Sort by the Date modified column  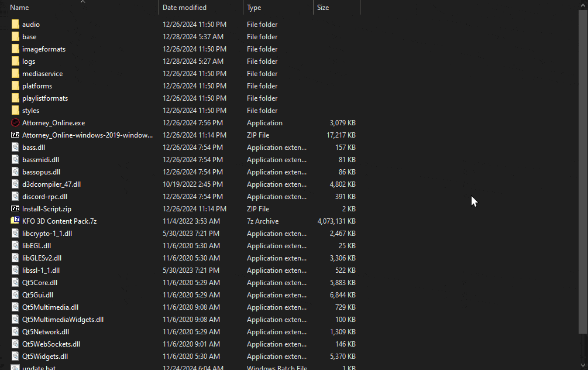pos(184,8)
